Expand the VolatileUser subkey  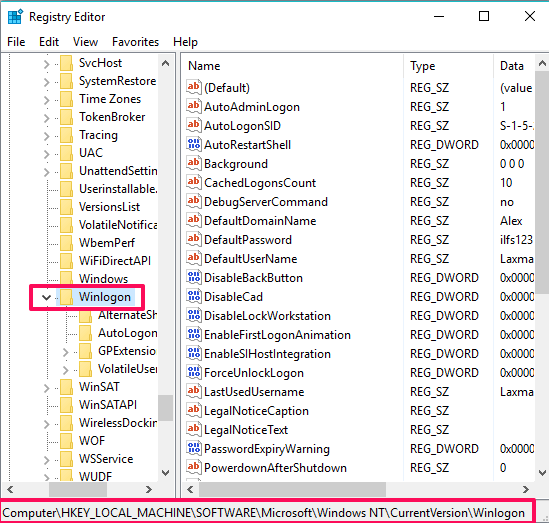pyautogui.click(x=65, y=369)
